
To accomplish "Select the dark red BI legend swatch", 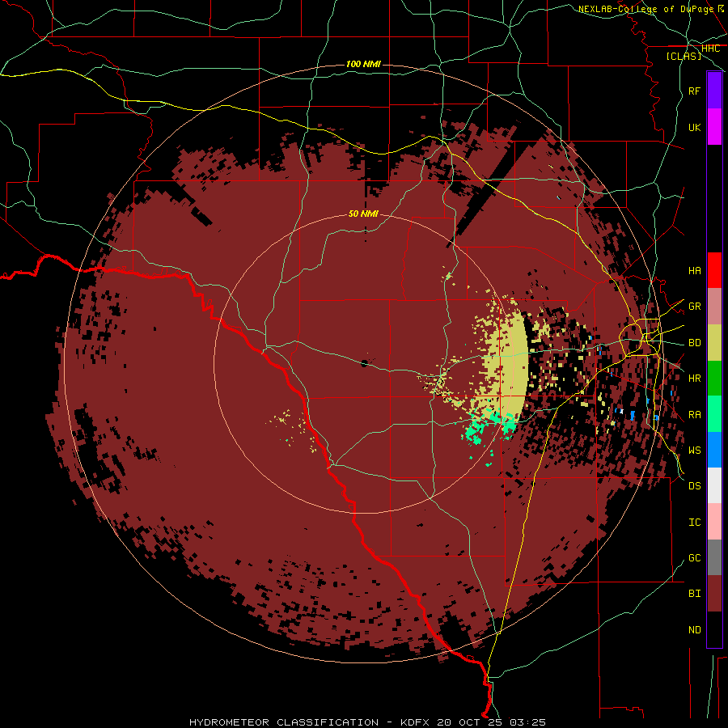I will (714, 594).
